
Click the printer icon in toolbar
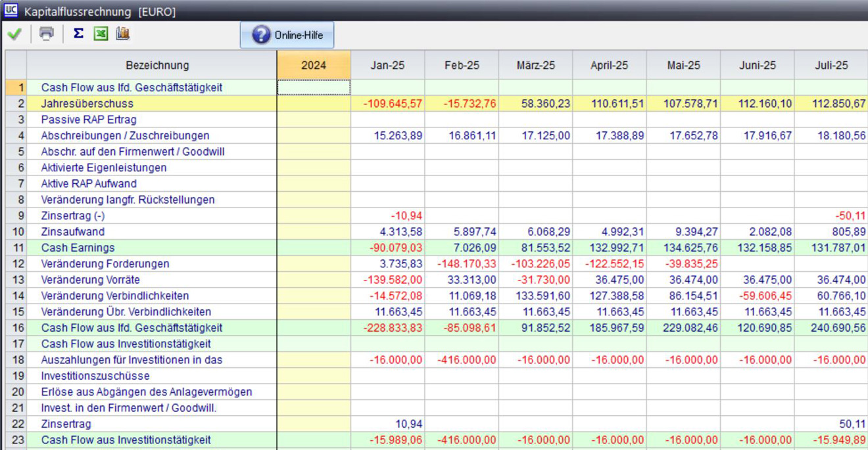(x=46, y=34)
